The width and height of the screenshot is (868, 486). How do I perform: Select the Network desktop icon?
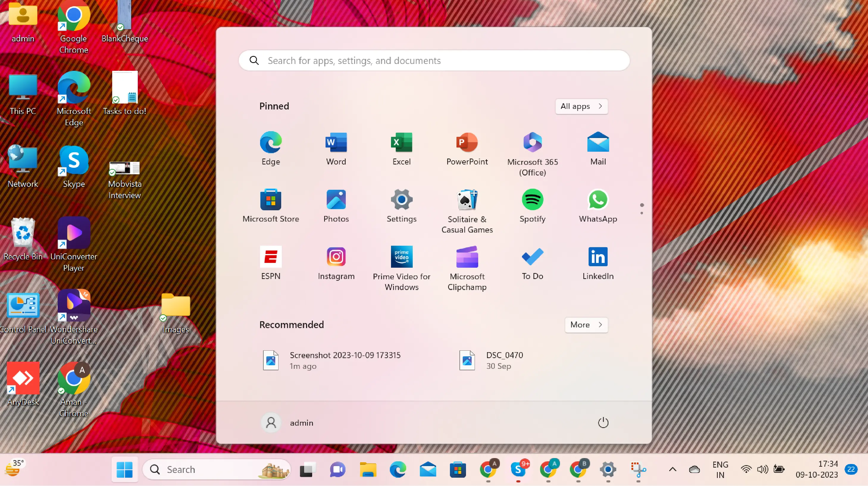[23, 167]
